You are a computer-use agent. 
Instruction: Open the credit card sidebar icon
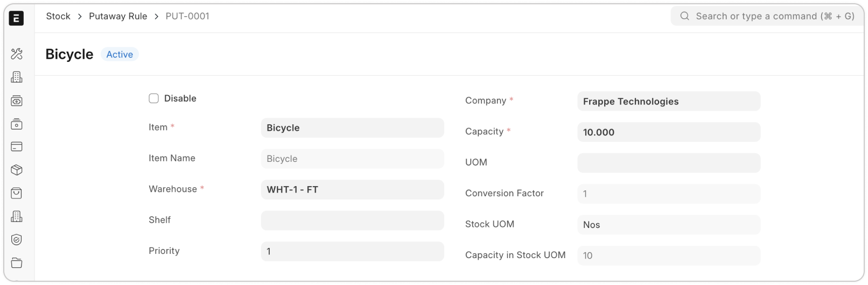click(17, 147)
